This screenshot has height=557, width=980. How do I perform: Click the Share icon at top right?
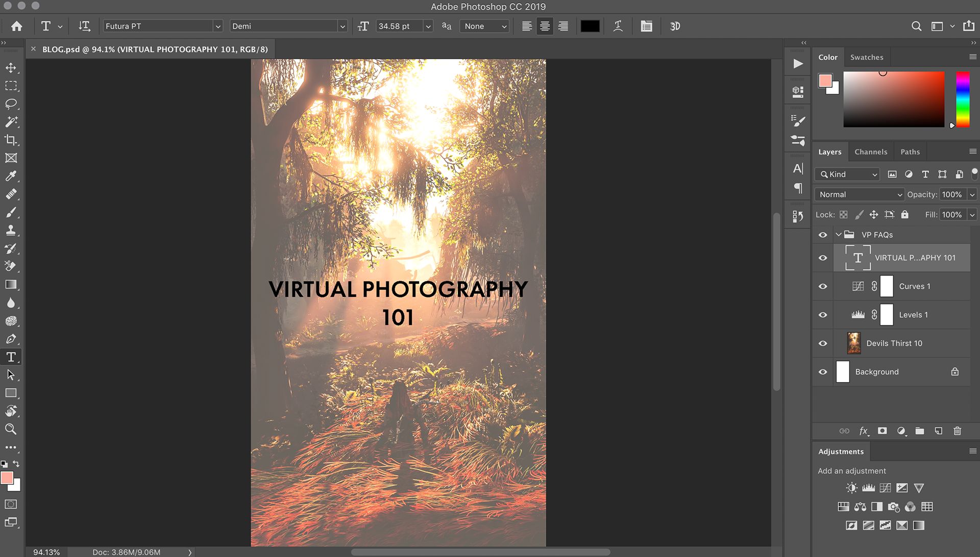click(x=968, y=26)
